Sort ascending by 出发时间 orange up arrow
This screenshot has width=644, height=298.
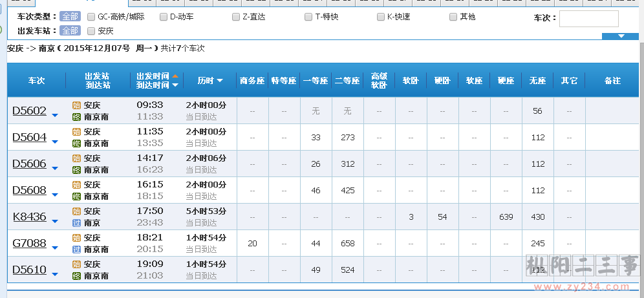coord(175,76)
